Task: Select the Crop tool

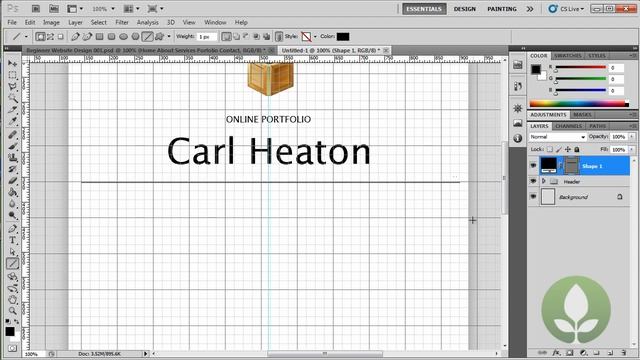Action: click(12, 109)
